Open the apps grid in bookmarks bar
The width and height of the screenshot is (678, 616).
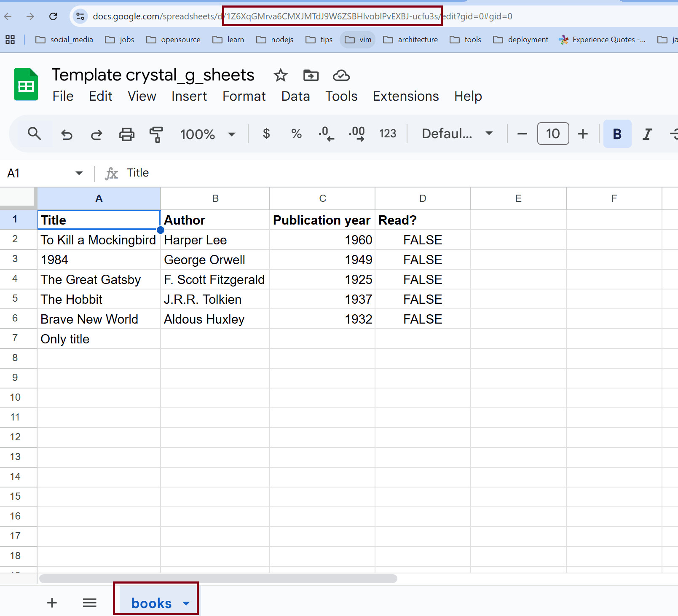[x=10, y=40]
